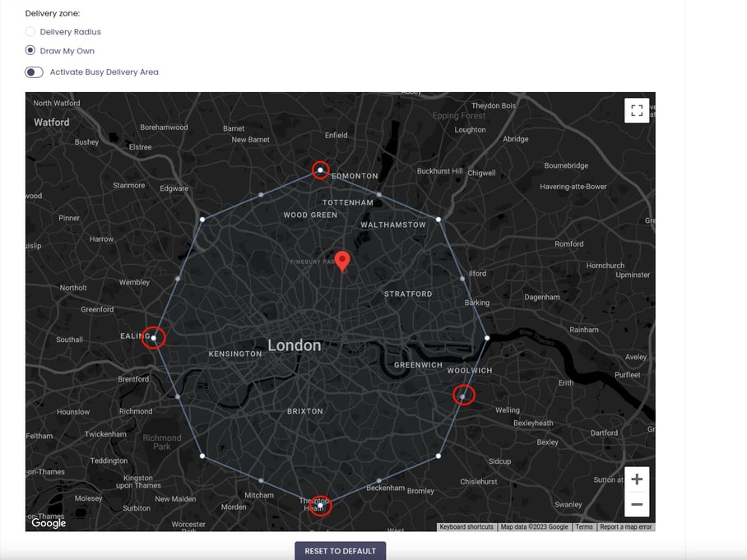The image size is (747, 560).
Task: Zoom in using the plus icon
Action: click(637, 479)
